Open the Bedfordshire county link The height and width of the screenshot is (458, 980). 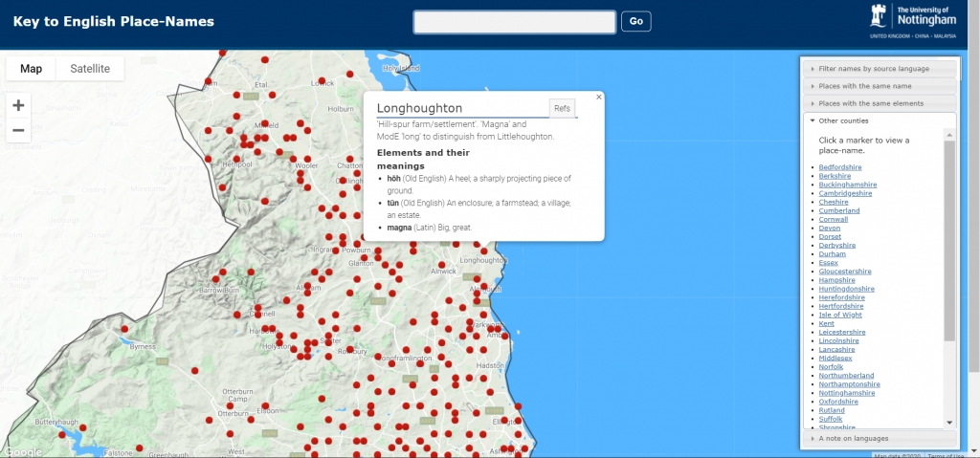pos(840,167)
